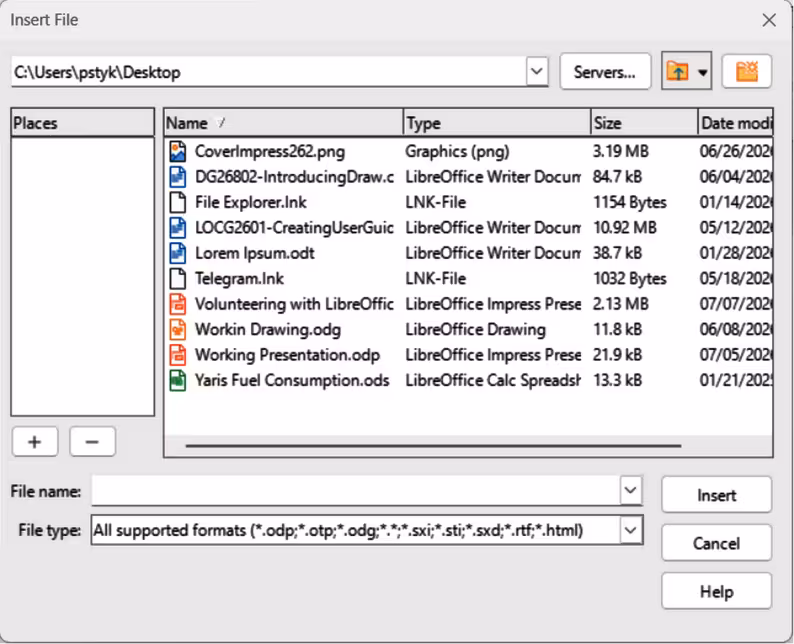Select the file named Working Presentation.odp

(x=287, y=354)
